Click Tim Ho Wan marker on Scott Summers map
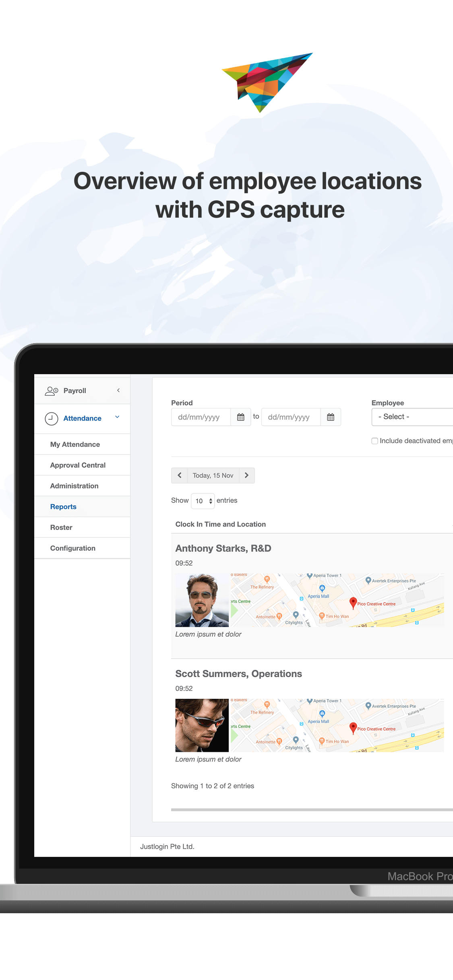The width and height of the screenshot is (453, 980). tap(322, 741)
